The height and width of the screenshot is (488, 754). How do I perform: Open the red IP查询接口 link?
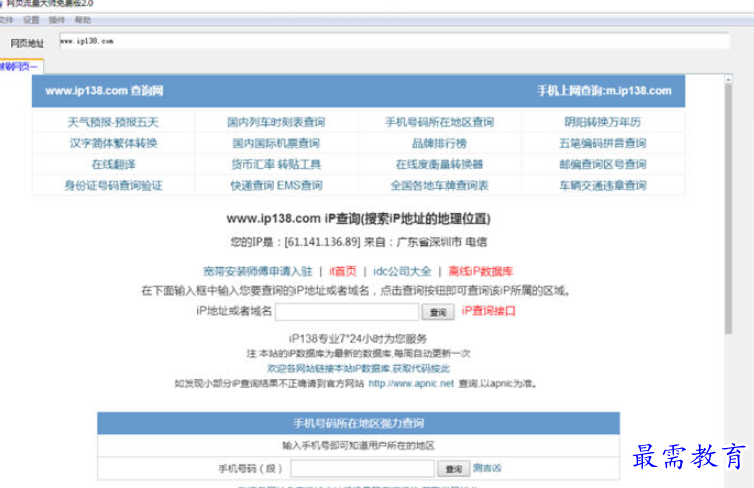(488, 311)
